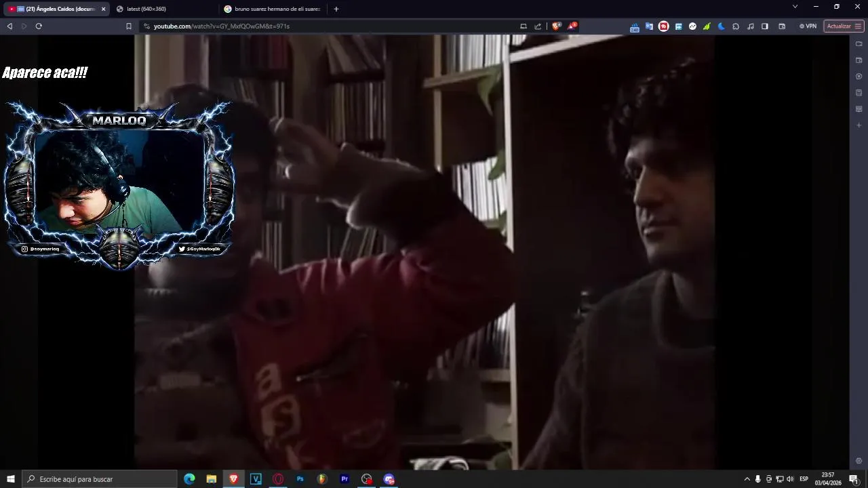This screenshot has height=488, width=868.
Task: Open the Discord taskbar icon
Action: [389, 479]
